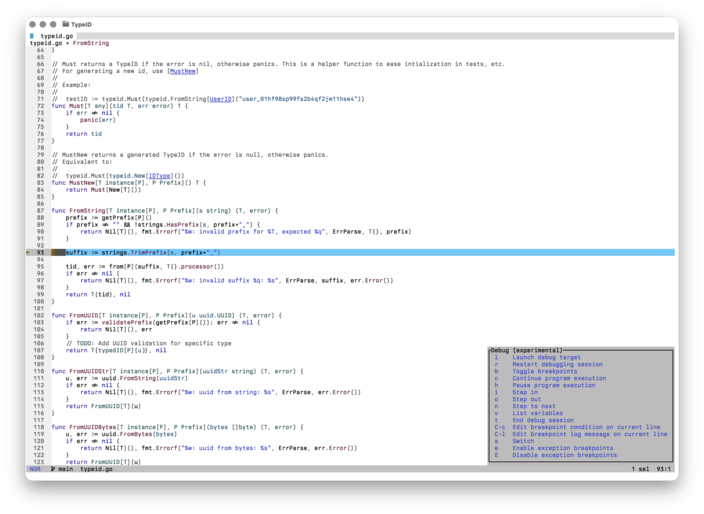Image resolution: width=704 pixels, height=514 pixels.
Task: Click the func MustNew declaration on line 83
Action: (x=128, y=183)
